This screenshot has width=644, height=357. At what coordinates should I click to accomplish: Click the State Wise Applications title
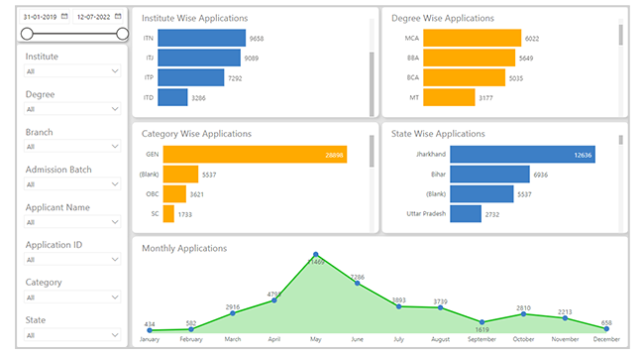point(438,134)
